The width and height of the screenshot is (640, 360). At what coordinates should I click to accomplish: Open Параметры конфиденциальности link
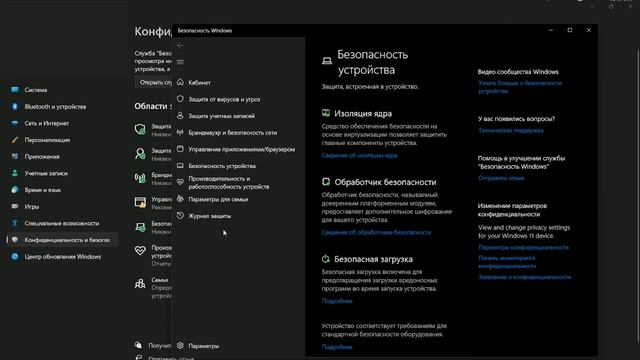point(523,247)
